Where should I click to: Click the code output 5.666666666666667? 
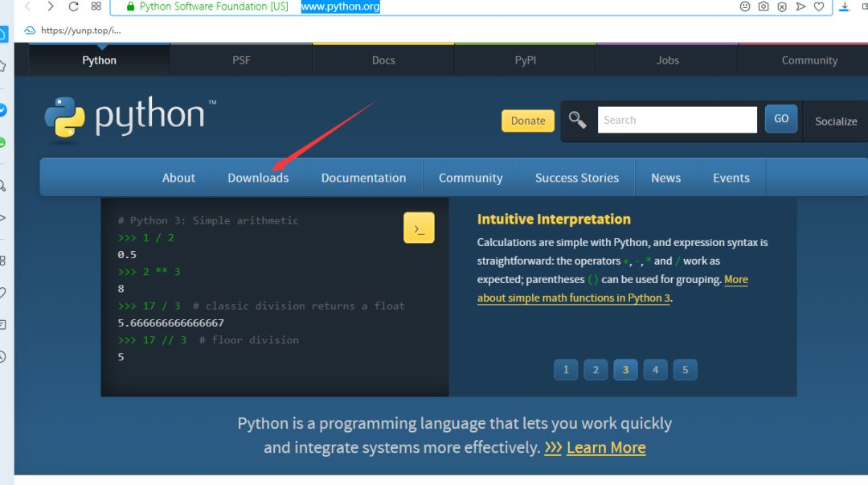coord(171,323)
